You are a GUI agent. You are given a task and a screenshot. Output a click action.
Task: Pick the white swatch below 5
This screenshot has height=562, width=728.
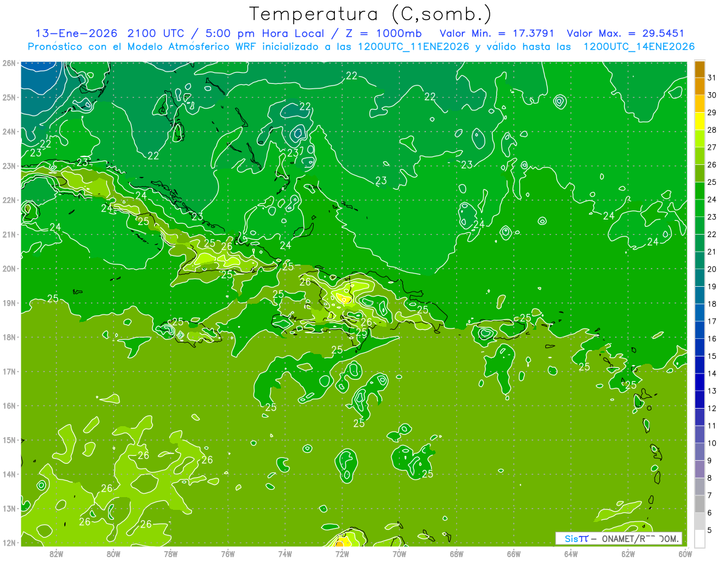(x=699, y=538)
